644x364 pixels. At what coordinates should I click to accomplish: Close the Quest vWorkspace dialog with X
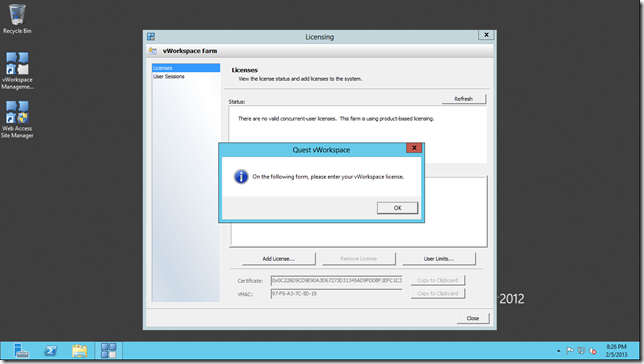click(414, 148)
